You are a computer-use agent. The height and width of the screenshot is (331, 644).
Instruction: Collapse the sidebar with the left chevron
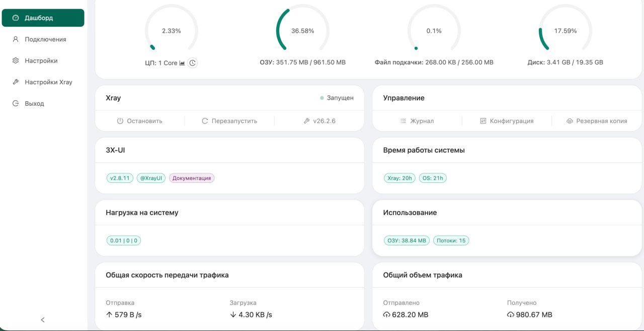43,319
